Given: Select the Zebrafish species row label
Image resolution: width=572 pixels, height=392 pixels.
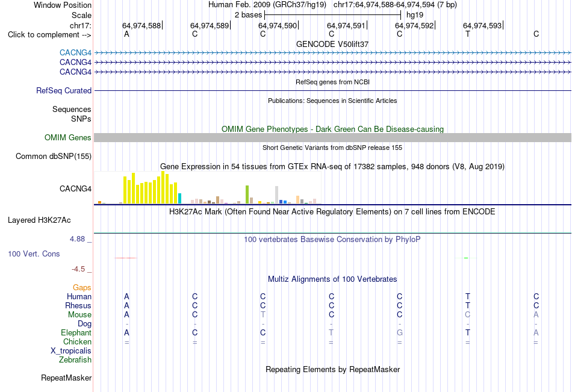Looking at the screenshot, I should pyautogui.click(x=75, y=359).
